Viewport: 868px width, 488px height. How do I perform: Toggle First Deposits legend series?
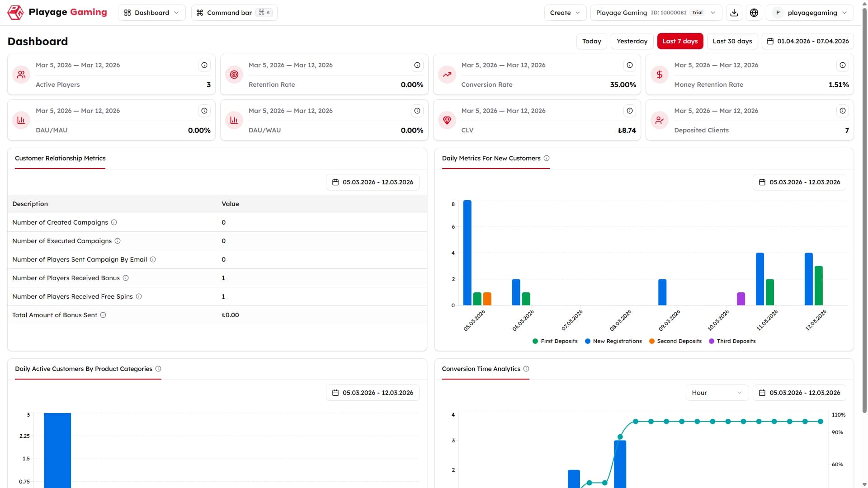[x=555, y=341]
